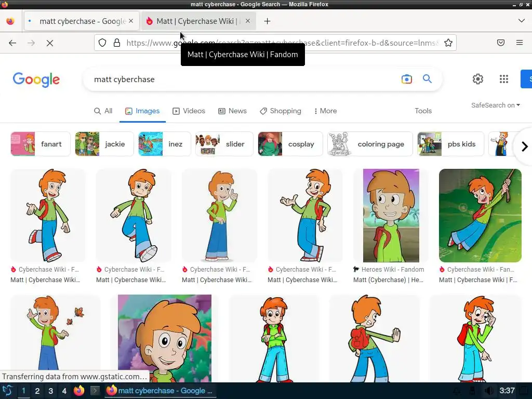Open the Matt (Cyberchase) | He... result link

388,280
